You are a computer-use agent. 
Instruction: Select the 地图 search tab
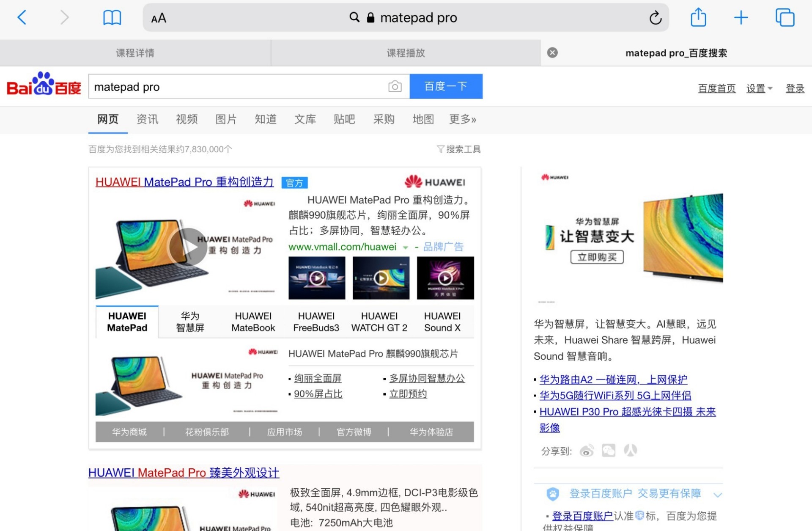click(x=423, y=119)
